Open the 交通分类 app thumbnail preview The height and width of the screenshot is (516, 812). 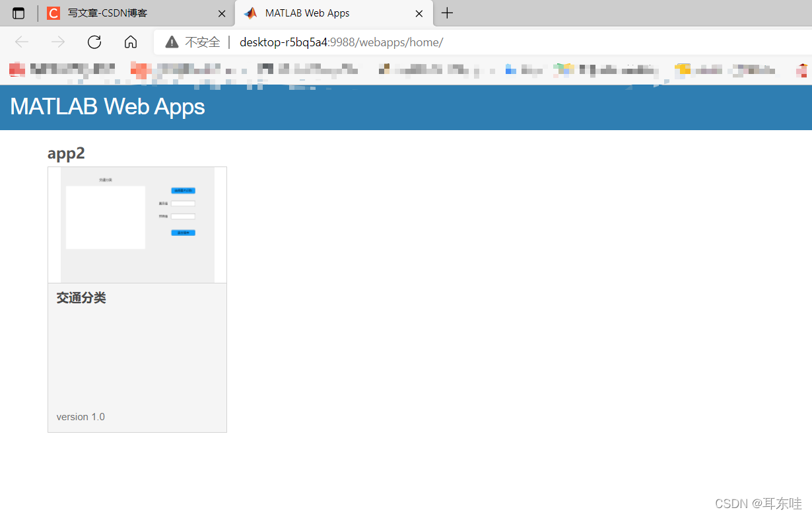[137, 225]
